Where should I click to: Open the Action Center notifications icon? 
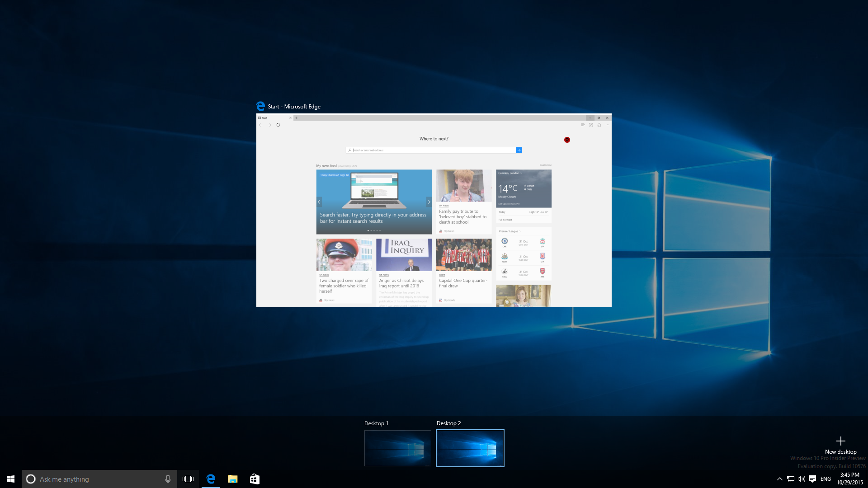(812, 479)
